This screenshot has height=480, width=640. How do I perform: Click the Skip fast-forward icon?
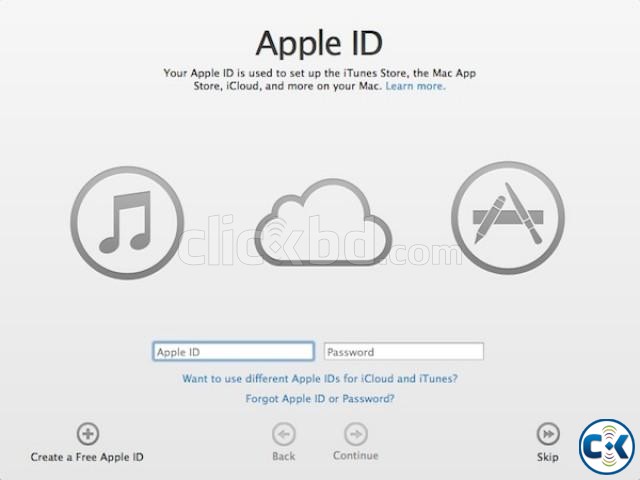coord(548,434)
